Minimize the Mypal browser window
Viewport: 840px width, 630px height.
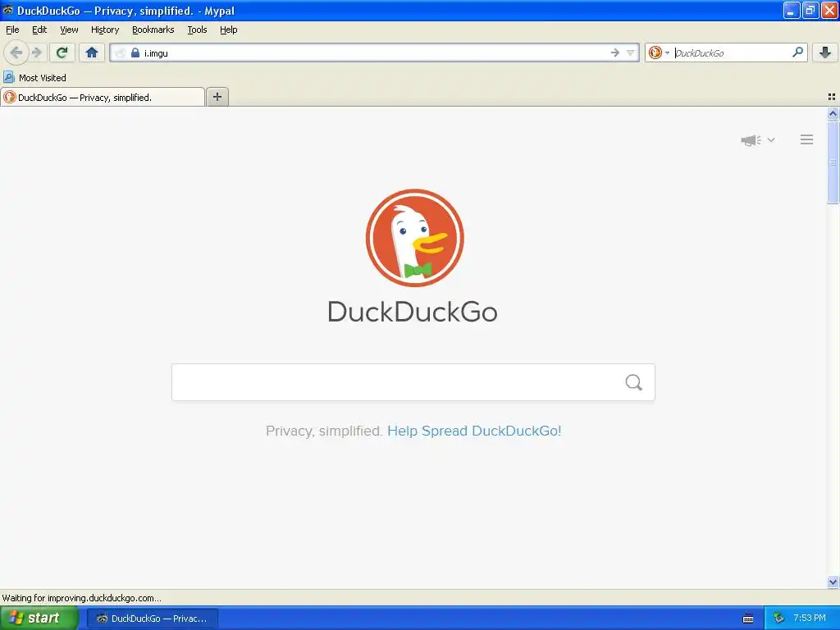792,10
